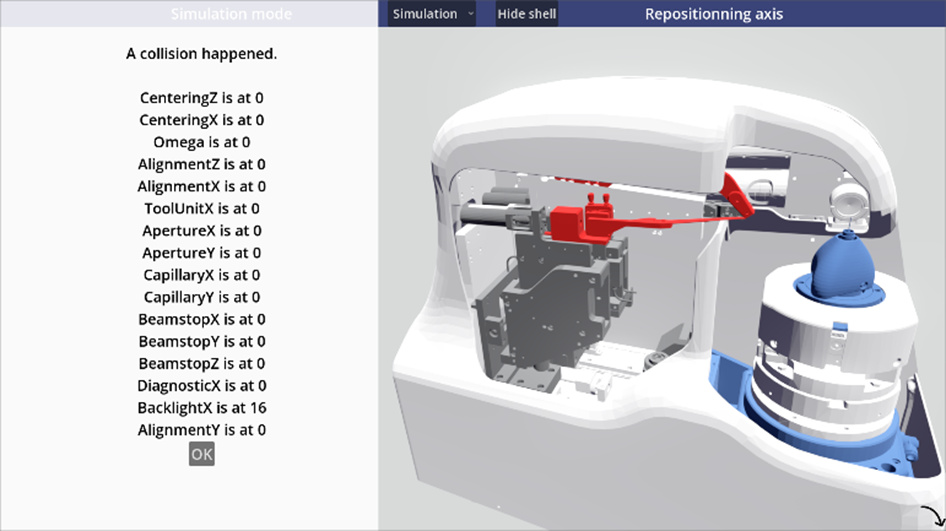Click 'ApertureX is at 0' line
The width and height of the screenshot is (946, 531).
coord(202,231)
